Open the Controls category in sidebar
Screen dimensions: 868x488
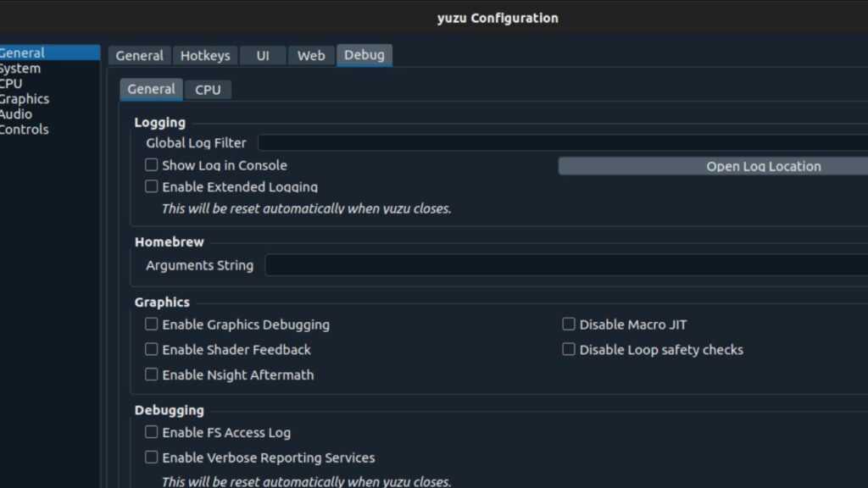pyautogui.click(x=25, y=129)
